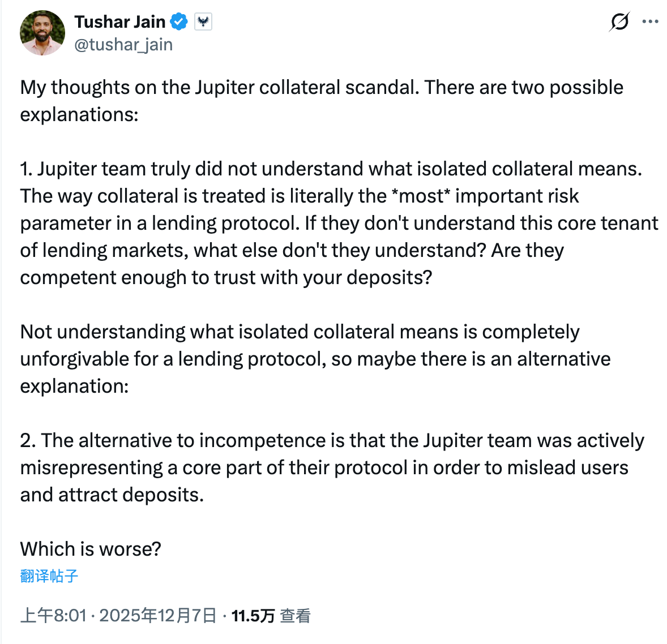667x644 pixels.
Task: Click the Grok slash-circle icon
Action: (x=619, y=22)
